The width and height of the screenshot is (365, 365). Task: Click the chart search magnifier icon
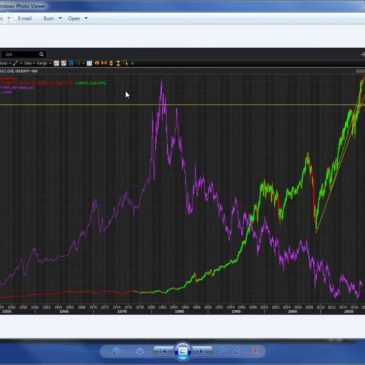click(41, 54)
